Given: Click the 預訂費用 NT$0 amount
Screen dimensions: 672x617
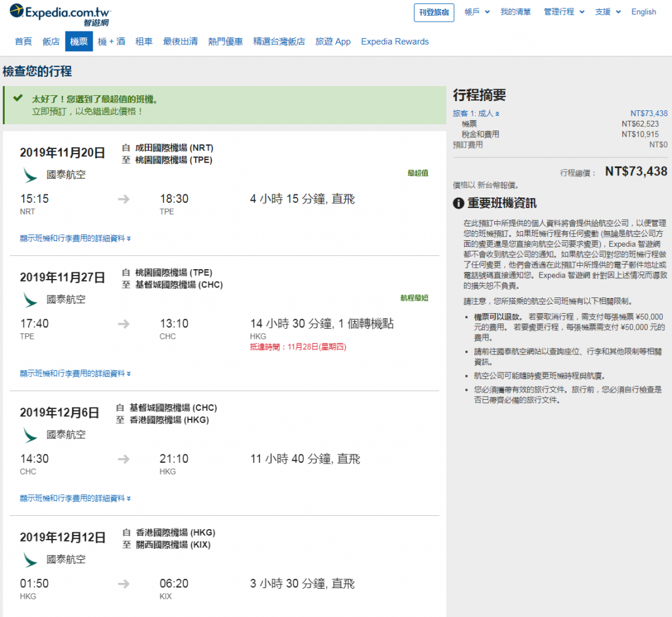Looking at the screenshot, I should click(x=658, y=145).
